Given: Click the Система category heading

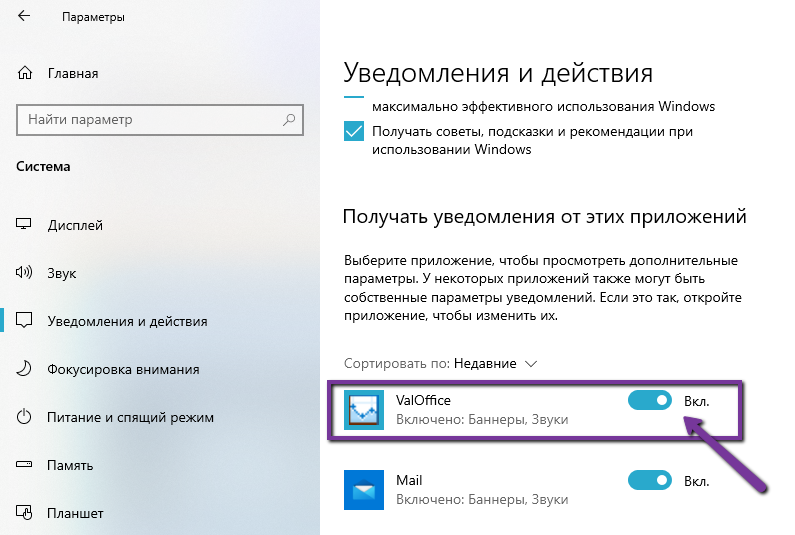Looking at the screenshot, I should 43,166.
